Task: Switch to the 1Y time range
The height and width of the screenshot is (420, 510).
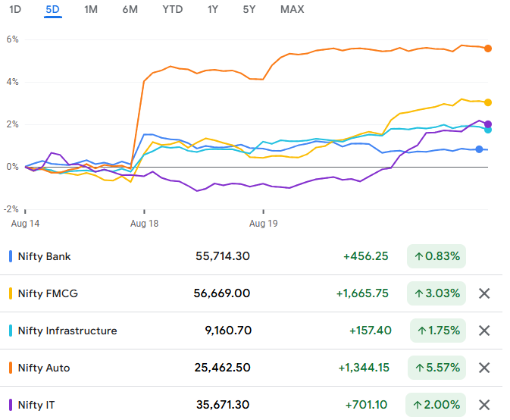Action: (x=213, y=9)
